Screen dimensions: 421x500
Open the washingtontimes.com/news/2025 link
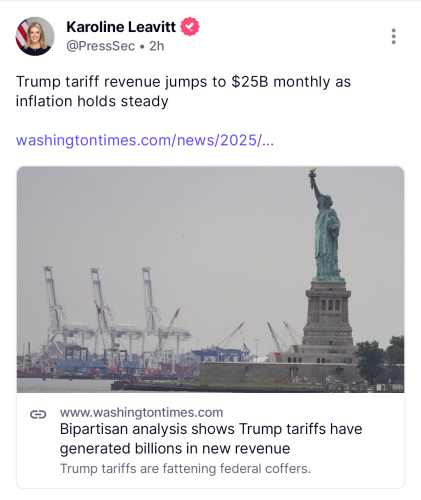tap(145, 140)
